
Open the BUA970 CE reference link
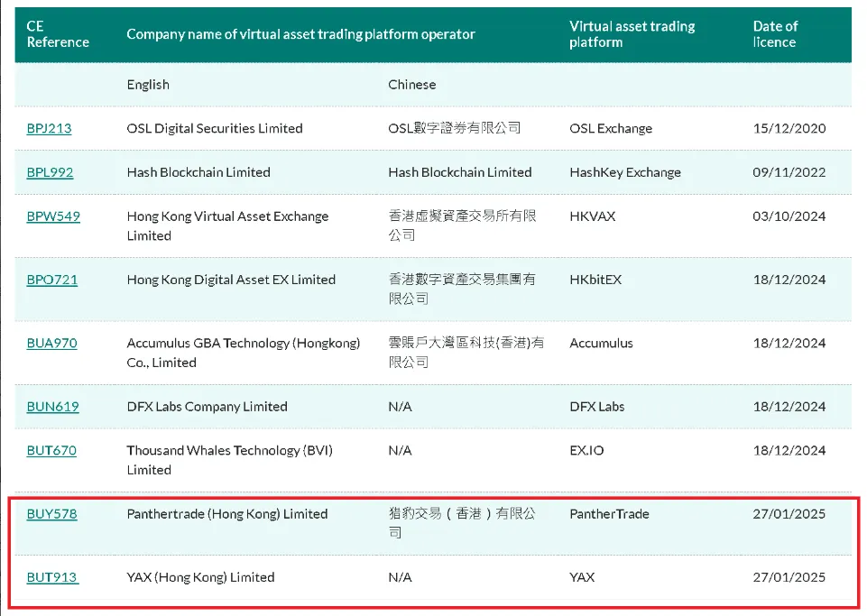(52, 344)
